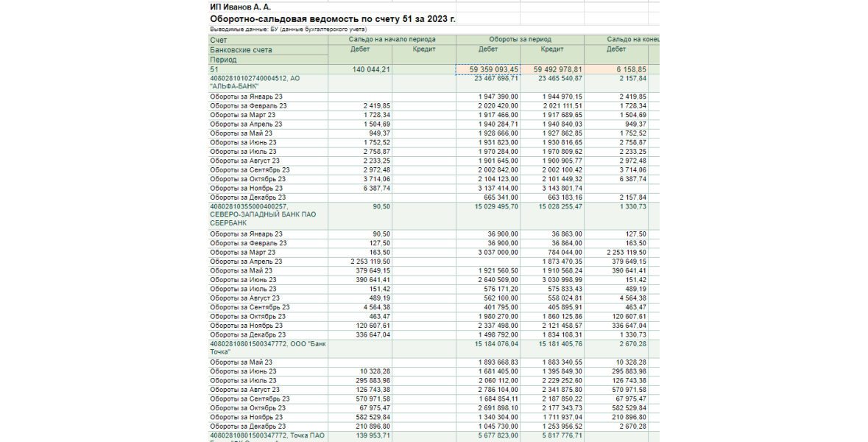Select the cell '1 928 666,00'
This screenshot has height=442, width=868.
click(487, 133)
